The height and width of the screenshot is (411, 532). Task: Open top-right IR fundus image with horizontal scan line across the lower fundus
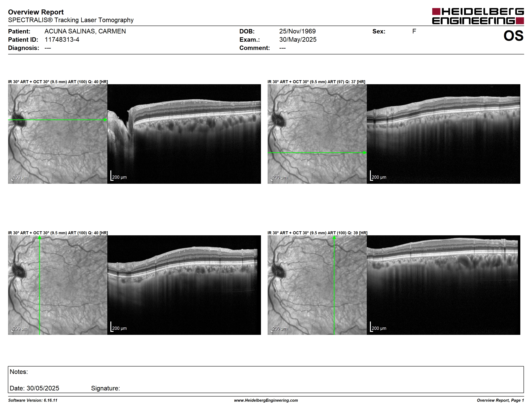(317, 134)
